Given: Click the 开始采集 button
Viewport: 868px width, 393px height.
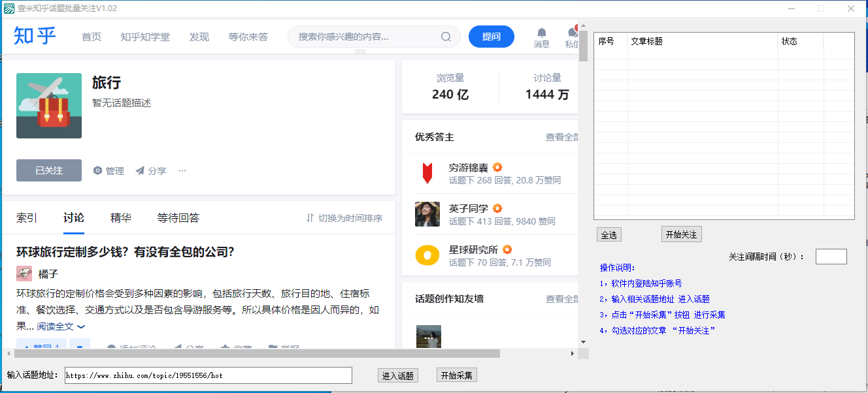Looking at the screenshot, I should click(457, 375).
